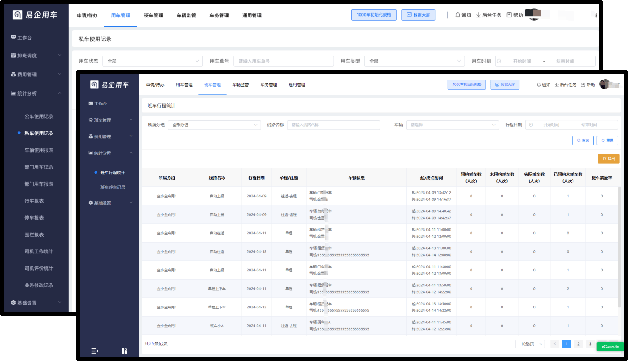Screen dimensions: 629x362
Task: Select the active blue-underlined tab in front window navigation
Action: (212, 85)
